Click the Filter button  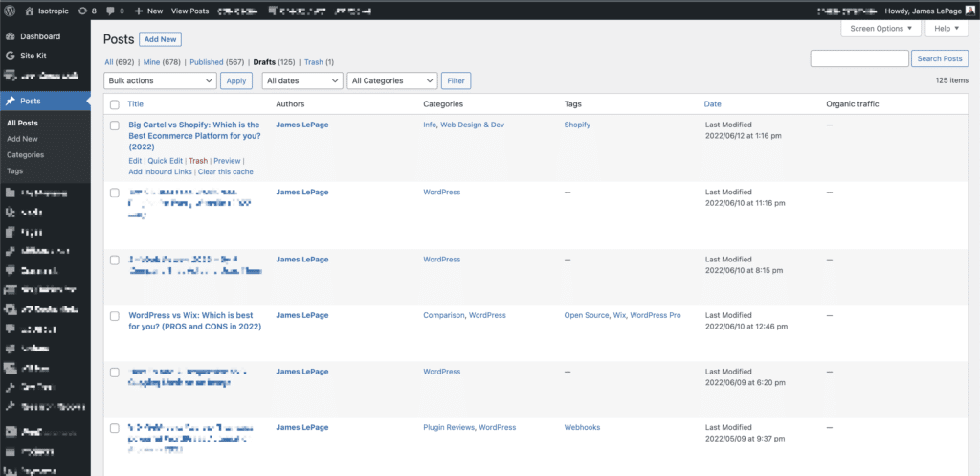tap(456, 80)
